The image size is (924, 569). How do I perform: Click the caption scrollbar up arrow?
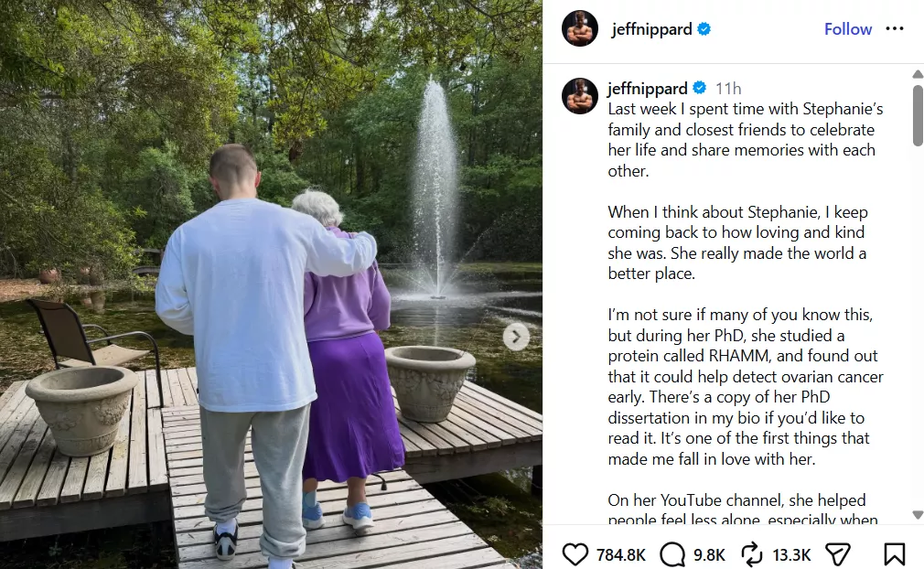(918, 75)
